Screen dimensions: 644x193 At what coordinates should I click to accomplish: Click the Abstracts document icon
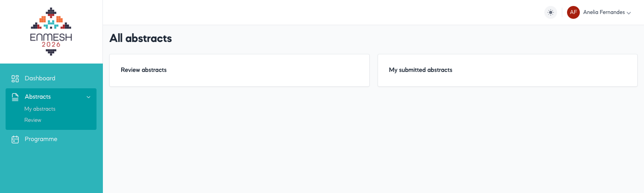(x=15, y=97)
